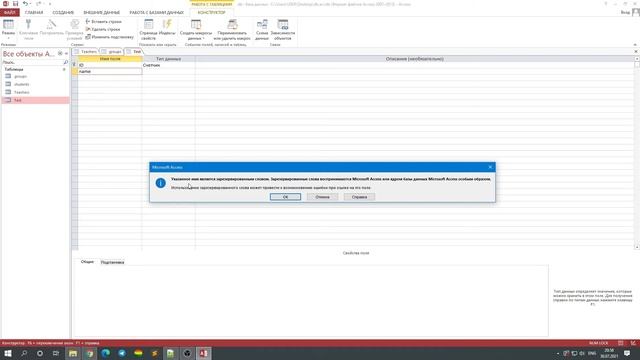This screenshot has height=360, width=640.
Task: Click the taskbar search magnifier
Action: point(24,353)
